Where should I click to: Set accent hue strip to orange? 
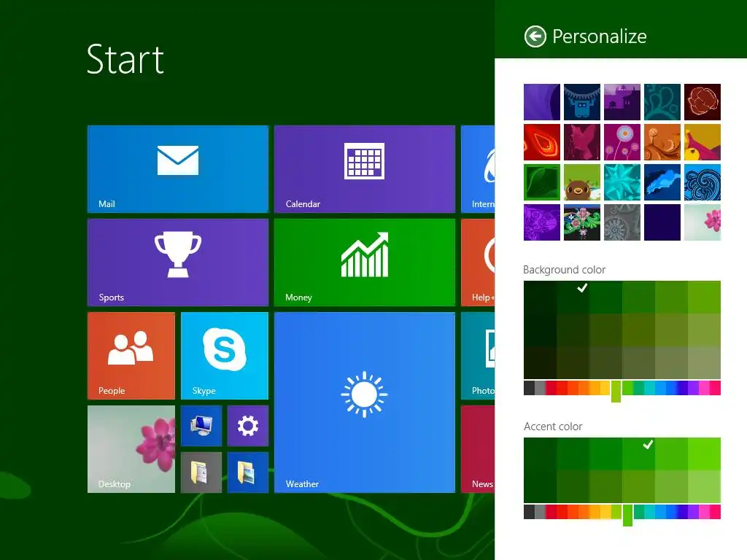[584, 512]
